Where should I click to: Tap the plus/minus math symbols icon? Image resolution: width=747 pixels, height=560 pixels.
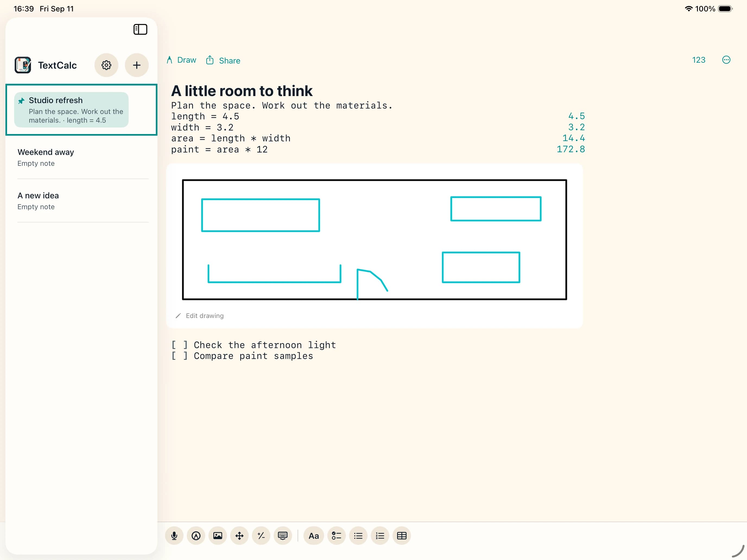261,536
